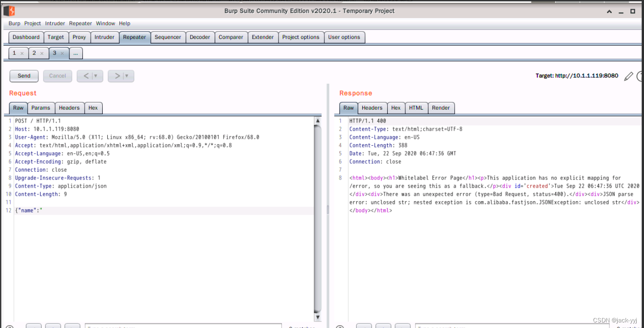Open the Project options tab
Image resolution: width=644 pixels, height=328 pixels.
(x=301, y=37)
